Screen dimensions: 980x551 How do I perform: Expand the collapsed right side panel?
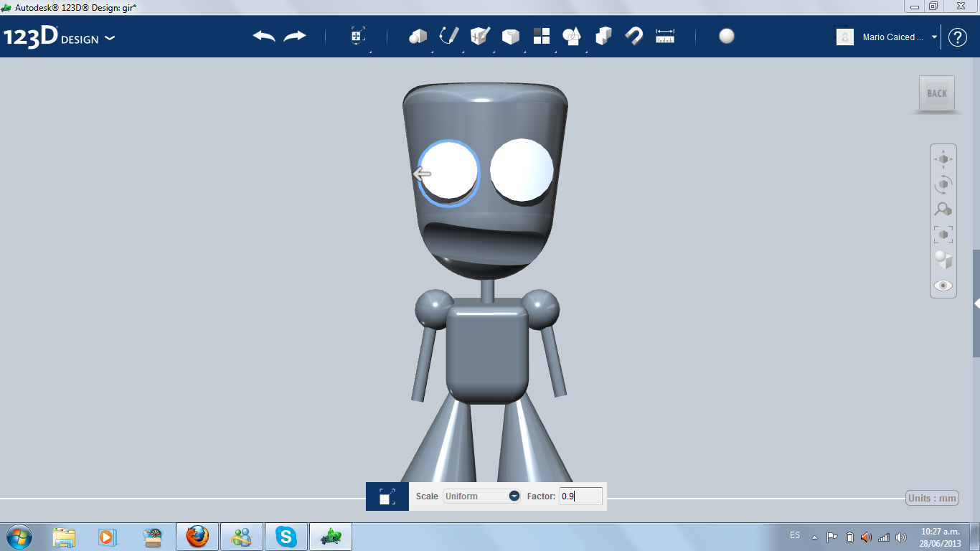[x=976, y=303]
